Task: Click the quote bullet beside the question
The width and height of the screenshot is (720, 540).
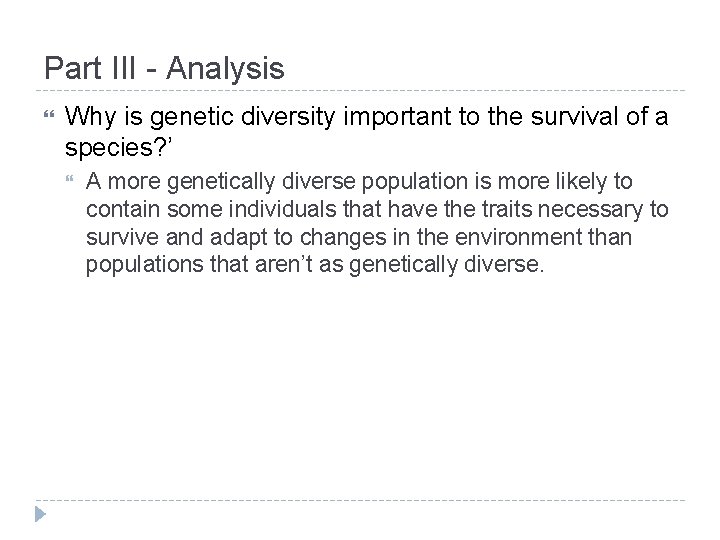Action: (x=41, y=116)
